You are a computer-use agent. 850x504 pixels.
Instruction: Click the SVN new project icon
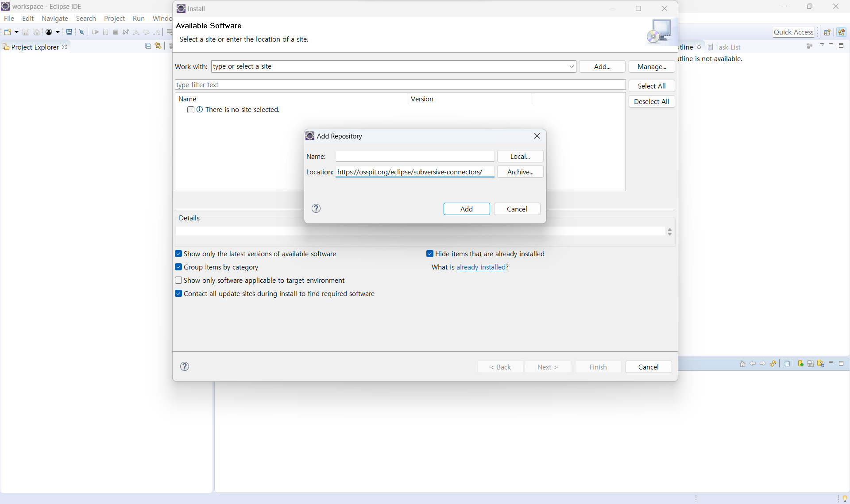pos(811,364)
